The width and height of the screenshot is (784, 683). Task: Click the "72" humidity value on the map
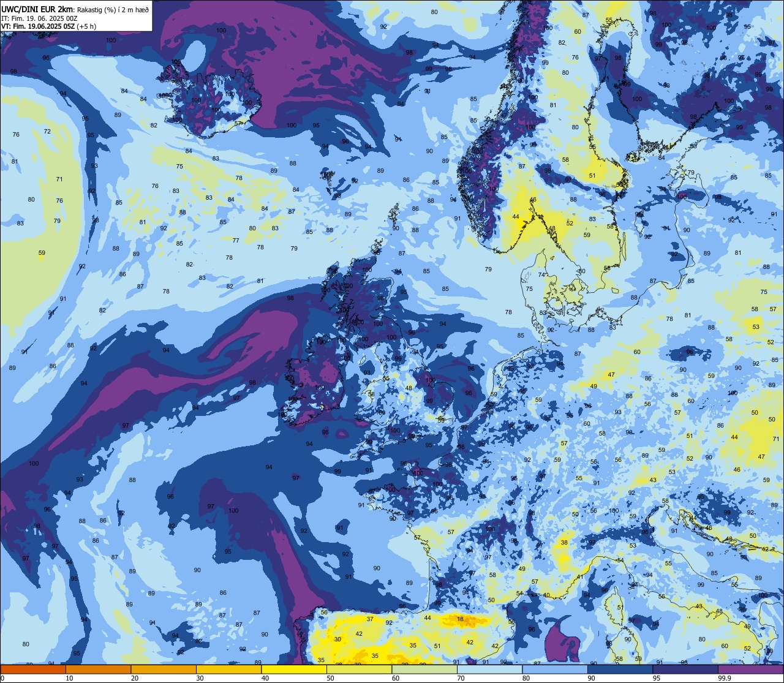pos(47,132)
